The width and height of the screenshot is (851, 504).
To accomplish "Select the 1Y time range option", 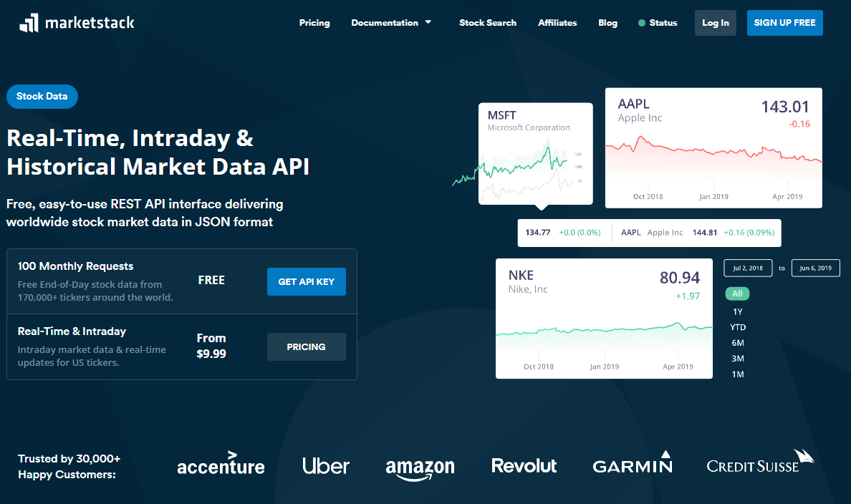I will (737, 311).
